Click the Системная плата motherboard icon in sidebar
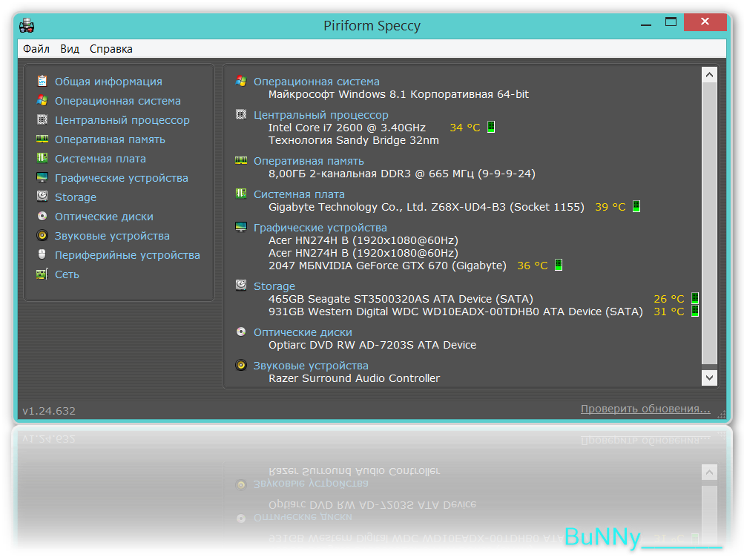This screenshot has width=744, height=560. coord(42,158)
